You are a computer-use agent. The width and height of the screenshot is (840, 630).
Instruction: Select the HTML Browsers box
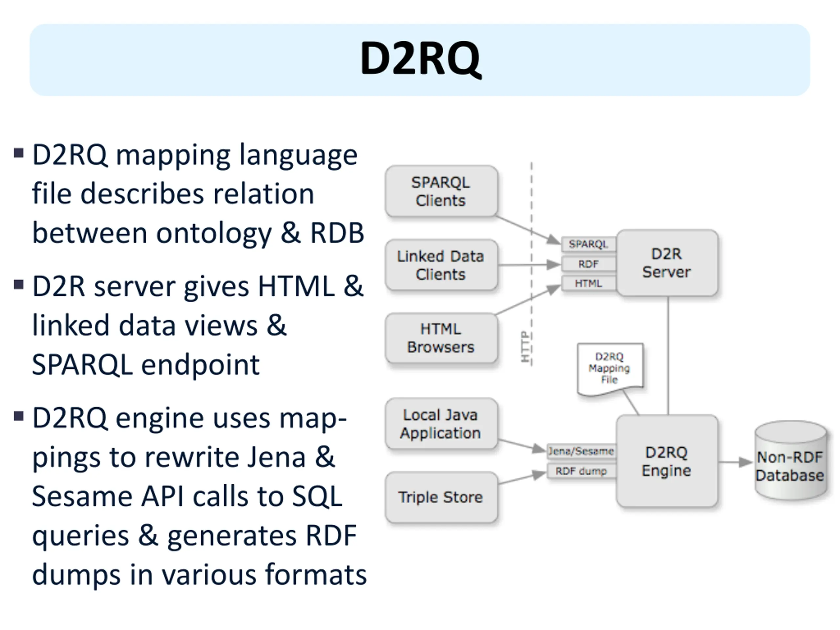pyautogui.click(x=441, y=338)
